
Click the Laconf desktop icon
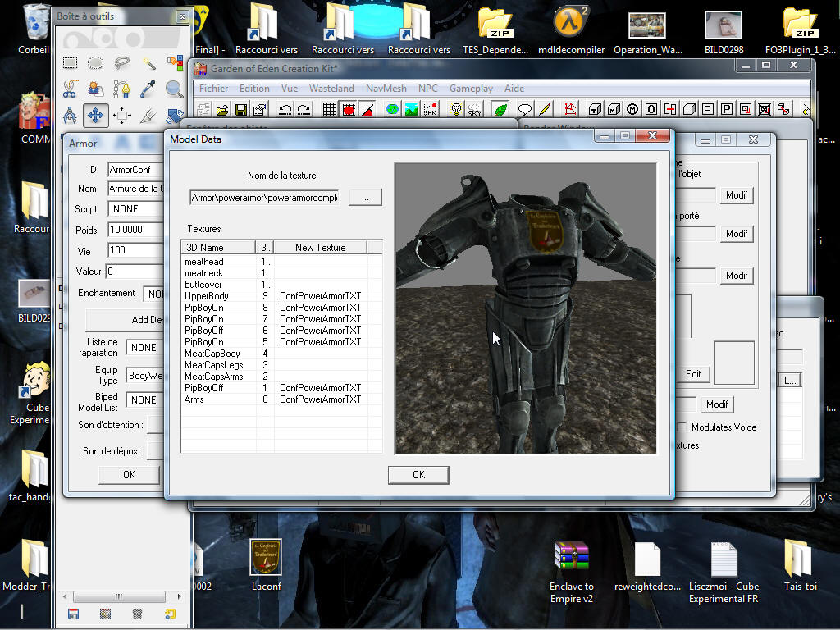point(267,564)
